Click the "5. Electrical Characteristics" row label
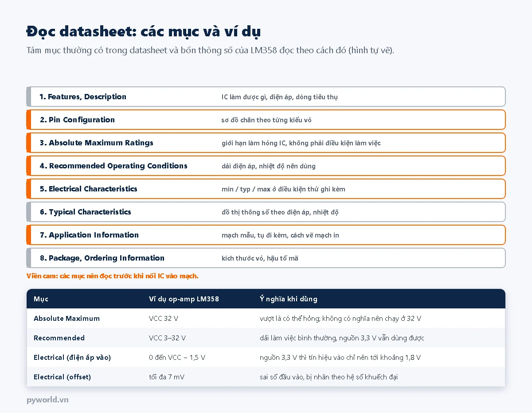Screen dimensions: 532x413 click(x=88, y=189)
